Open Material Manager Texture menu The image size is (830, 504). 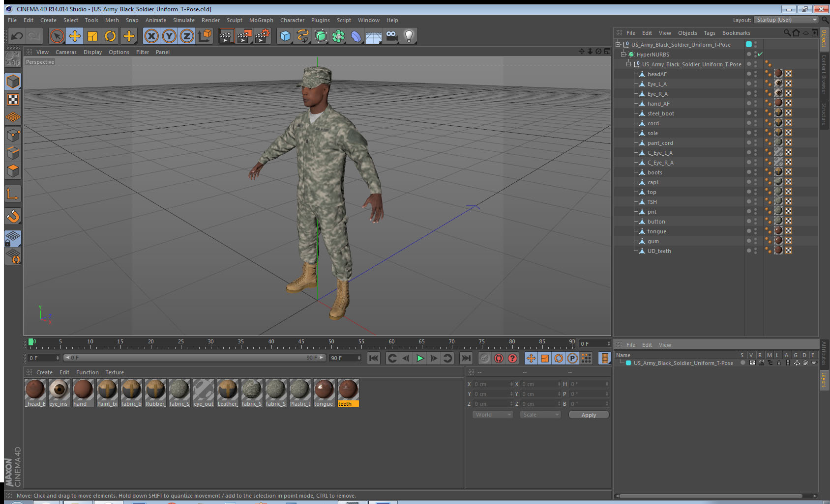[x=115, y=372]
